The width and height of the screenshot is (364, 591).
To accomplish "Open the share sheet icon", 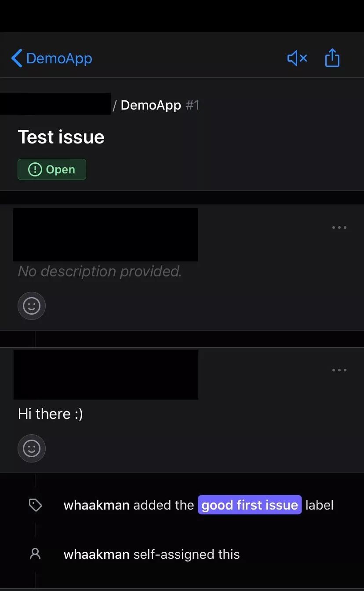I will click(332, 58).
